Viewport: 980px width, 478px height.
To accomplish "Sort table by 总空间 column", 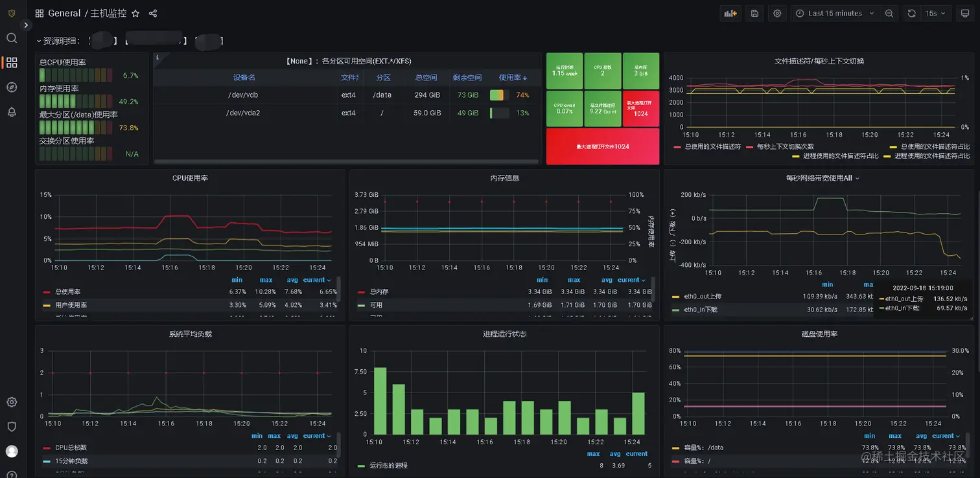I will [426, 78].
